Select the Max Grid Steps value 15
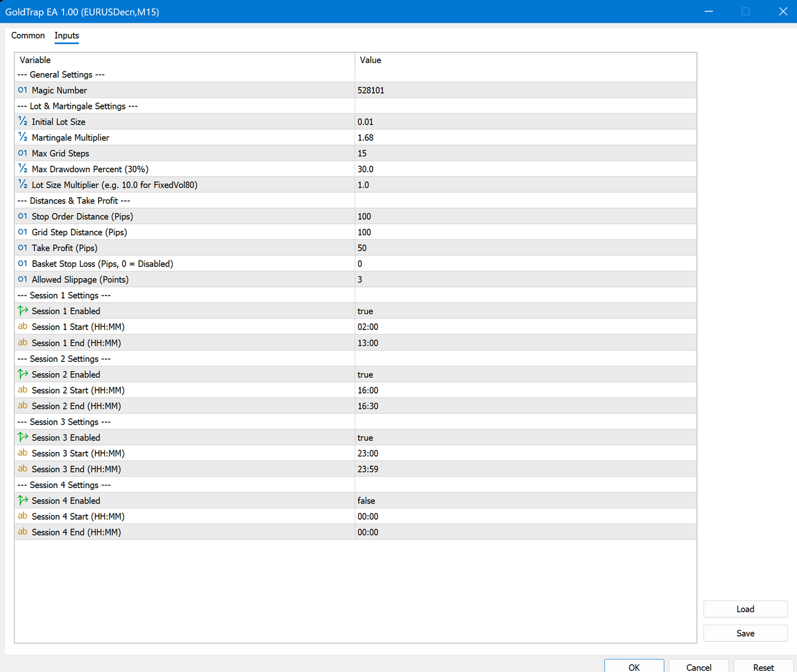Image resolution: width=797 pixels, height=672 pixels. tap(362, 153)
